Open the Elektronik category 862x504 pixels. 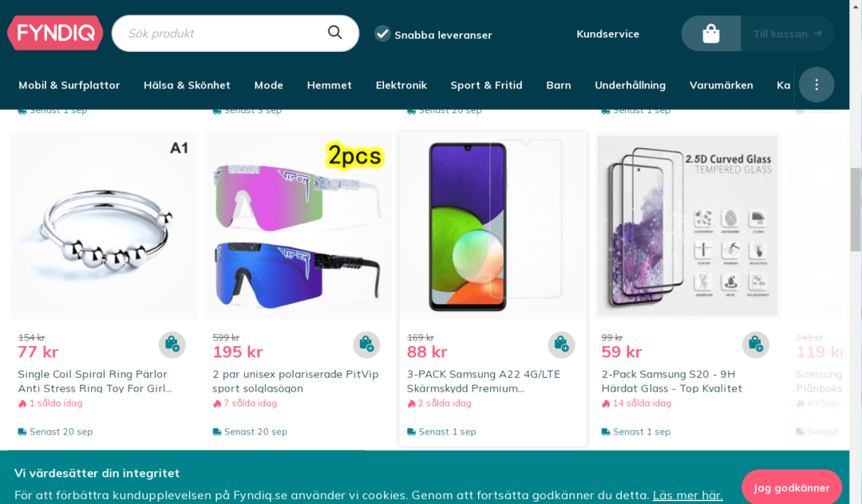pos(401,85)
